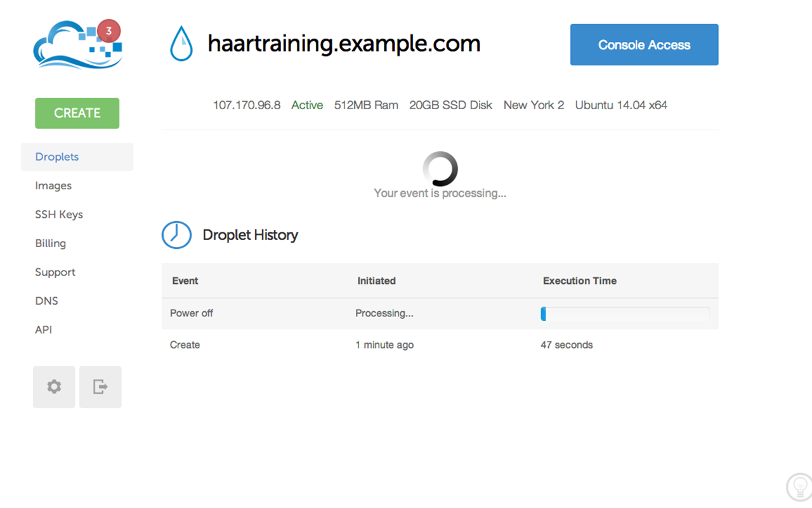Screen dimensions: 812x508
Task: Click the processing spinner graphic
Action: tap(440, 167)
